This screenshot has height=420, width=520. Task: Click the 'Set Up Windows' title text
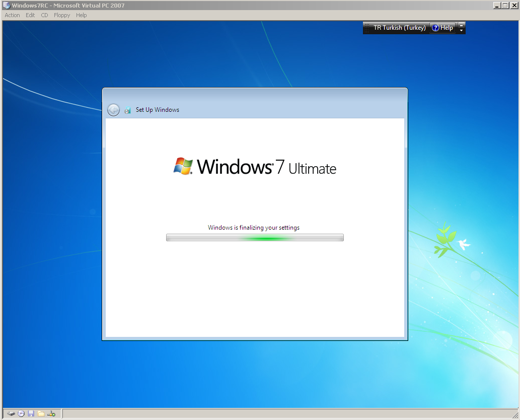pos(158,110)
